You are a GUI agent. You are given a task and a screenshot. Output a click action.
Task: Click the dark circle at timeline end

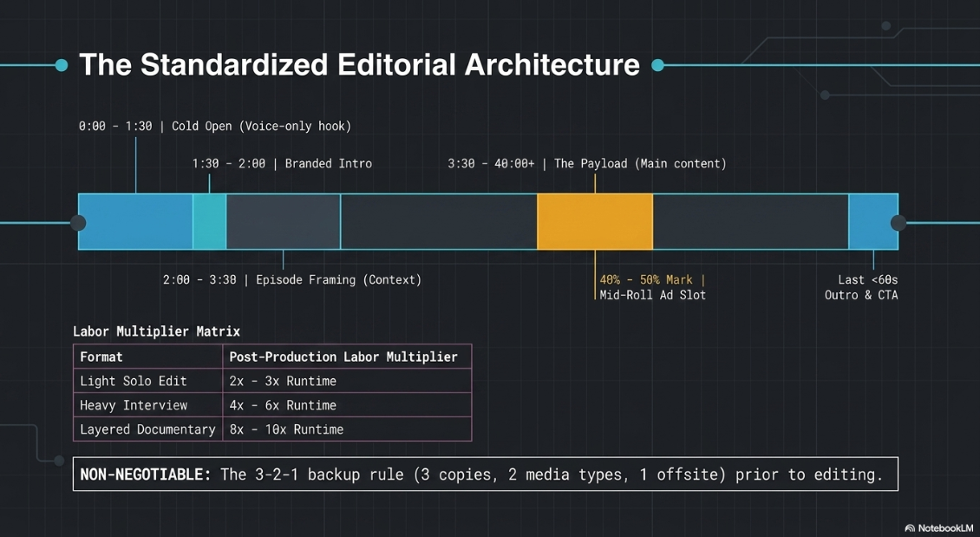coord(898,223)
